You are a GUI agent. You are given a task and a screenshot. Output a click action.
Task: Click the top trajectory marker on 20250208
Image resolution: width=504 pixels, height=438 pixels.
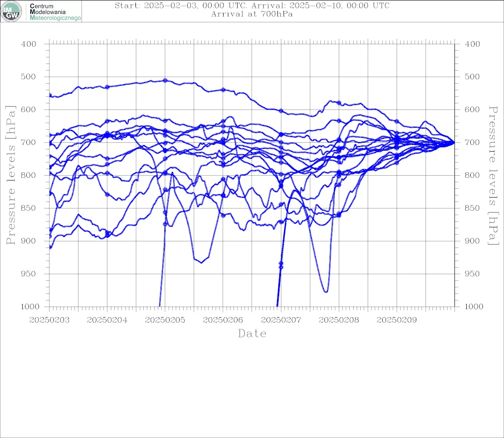(339, 103)
